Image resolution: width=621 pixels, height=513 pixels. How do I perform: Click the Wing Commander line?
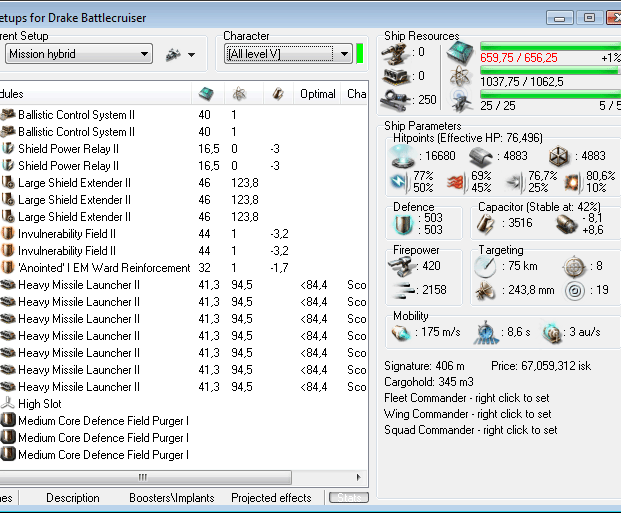pos(467,414)
